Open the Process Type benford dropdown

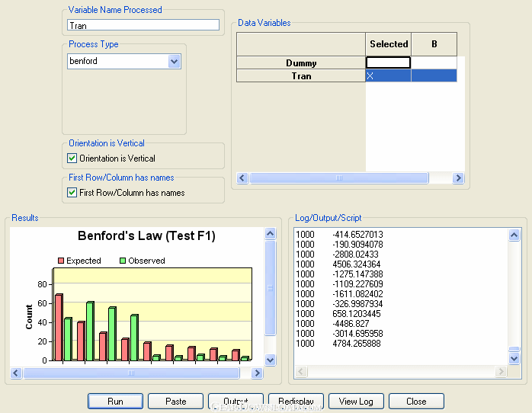coord(174,62)
